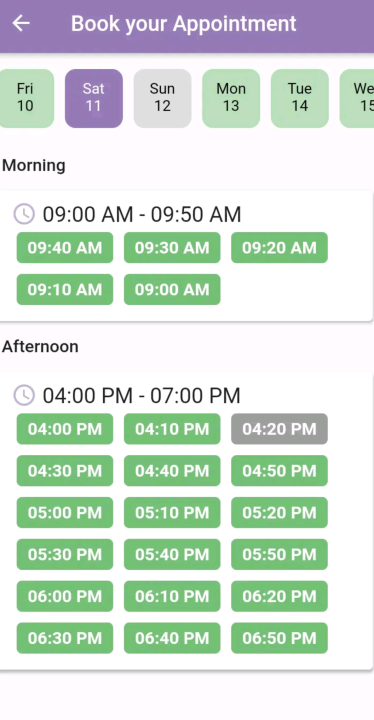
Task: Select the 06:00 PM appointment
Action: click(x=65, y=596)
